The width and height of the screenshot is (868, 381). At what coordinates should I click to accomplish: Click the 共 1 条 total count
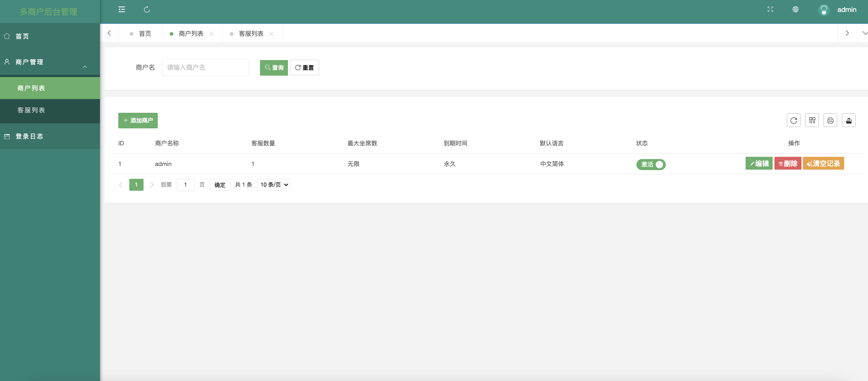(x=243, y=185)
